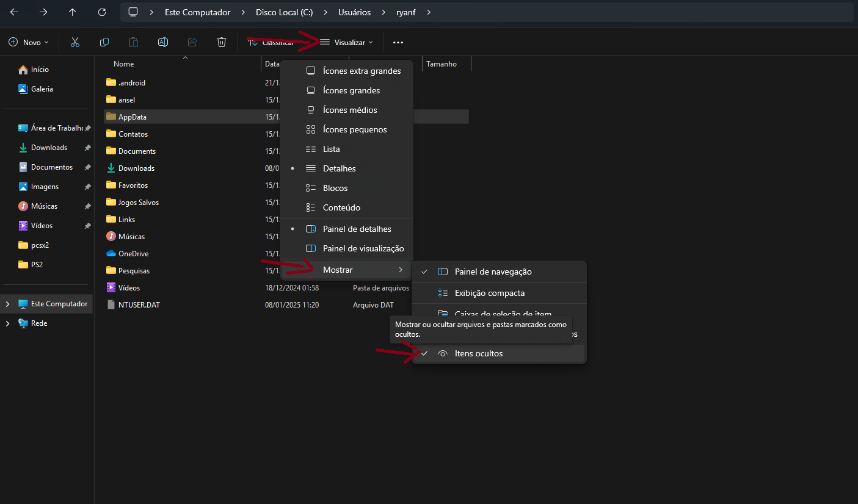Navigate back with the left arrow
The width and height of the screenshot is (858, 504).
14,12
